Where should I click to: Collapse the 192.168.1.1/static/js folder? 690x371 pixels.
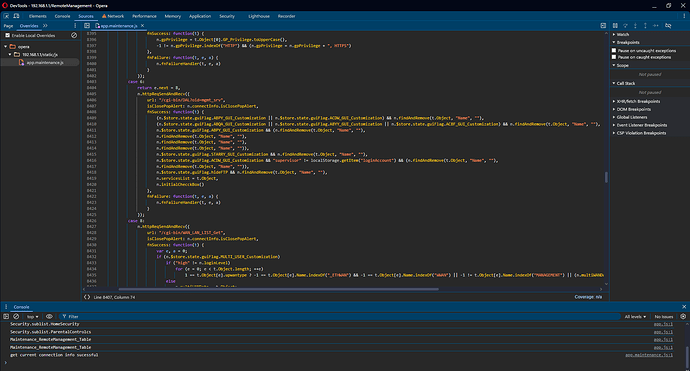point(10,55)
